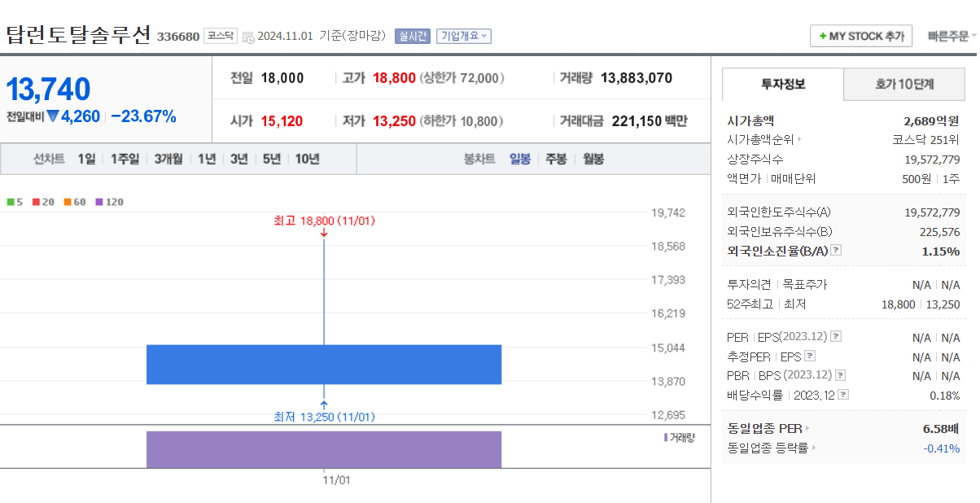Click the 시가총액 value 2,689억원

pyautogui.click(x=931, y=120)
